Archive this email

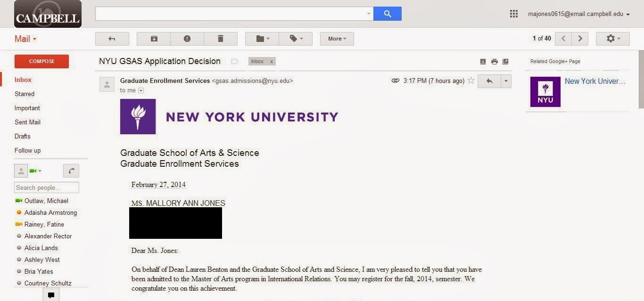(x=154, y=39)
